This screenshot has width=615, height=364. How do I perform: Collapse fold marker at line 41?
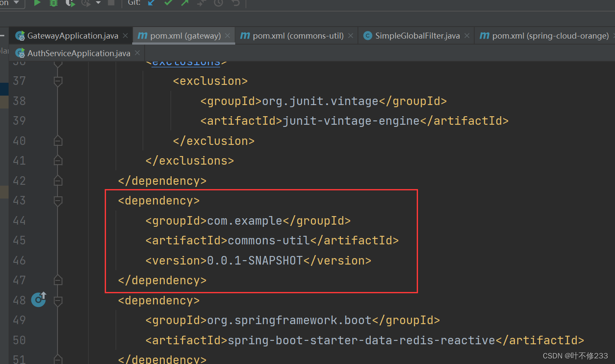pyautogui.click(x=58, y=160)
